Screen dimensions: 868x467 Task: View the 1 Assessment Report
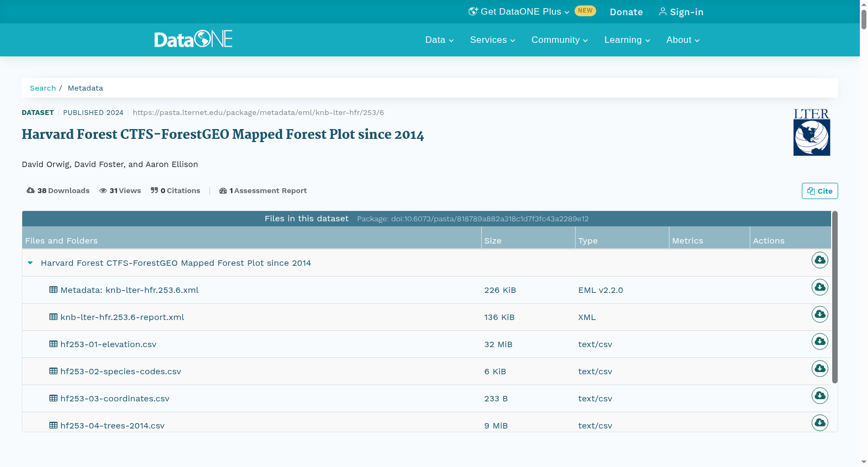pos(263,191)
